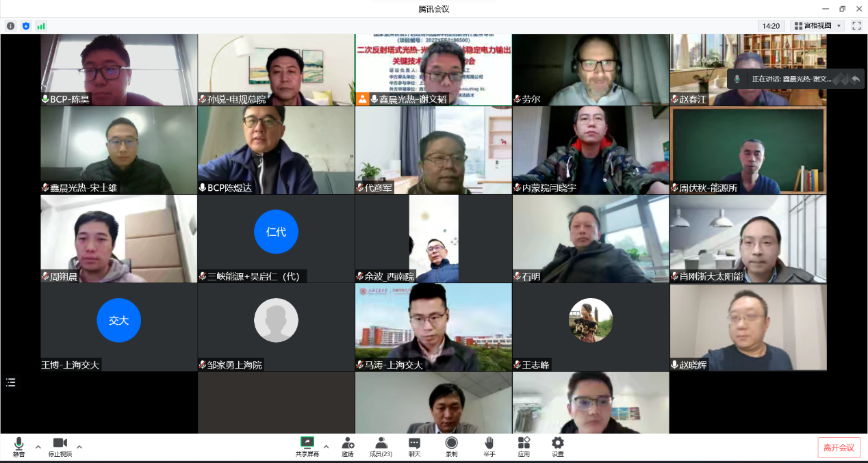The image size is (868, 463).
Task: Select 余波_西南院 video tile
Action: [433, 239]
